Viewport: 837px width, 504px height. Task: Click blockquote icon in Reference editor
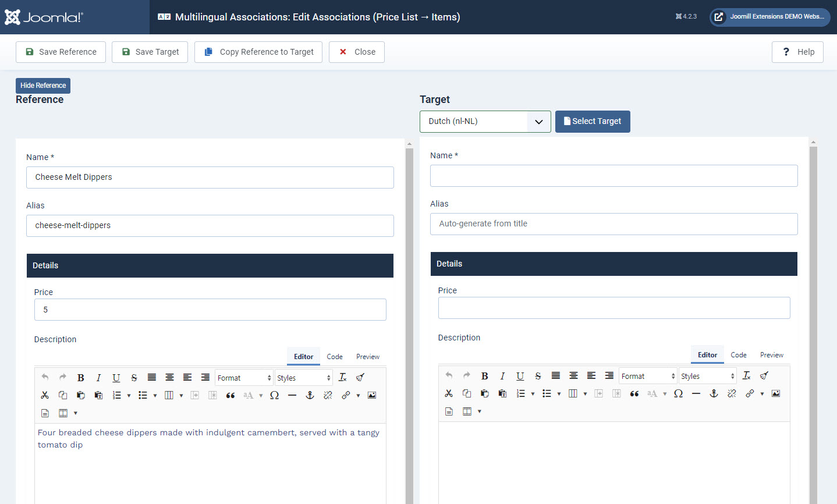(230, 395)
